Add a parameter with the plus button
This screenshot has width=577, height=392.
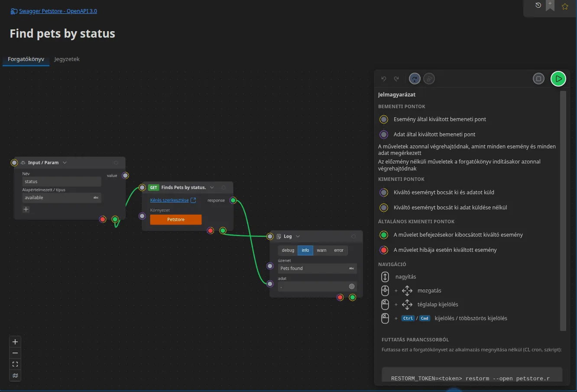26,209
